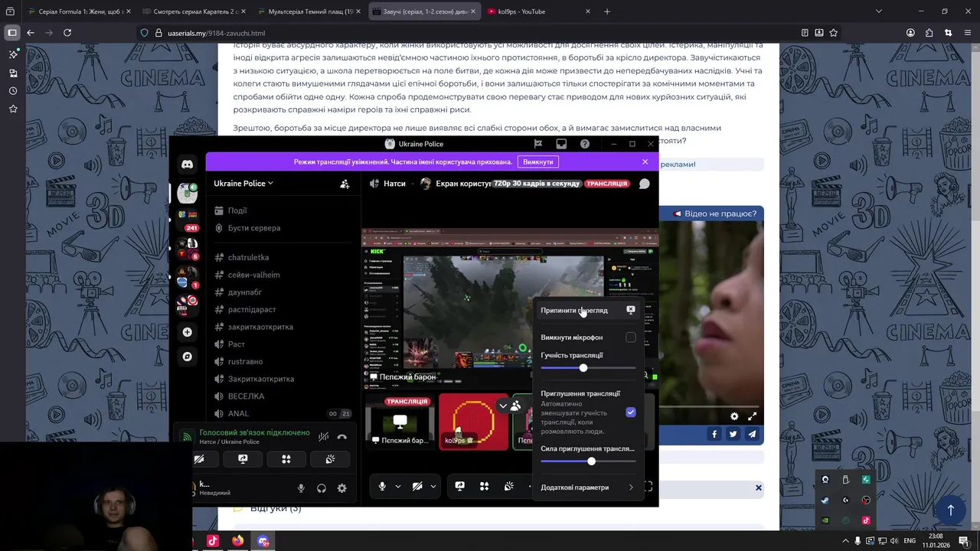980x551 pixels.
Task: Click scroll-to-top arrow button on webpage
Action: tap(951, 510)
